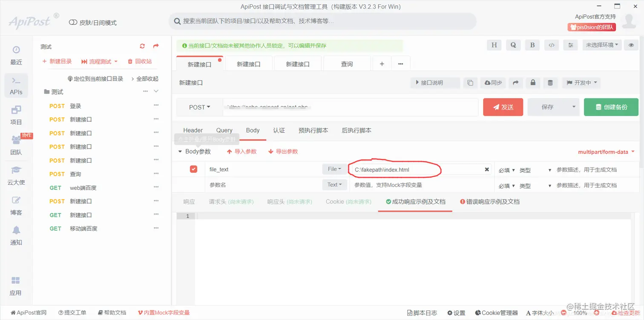
Task: Open the 项目 project sidebar icon
Action: coord(16,115)
